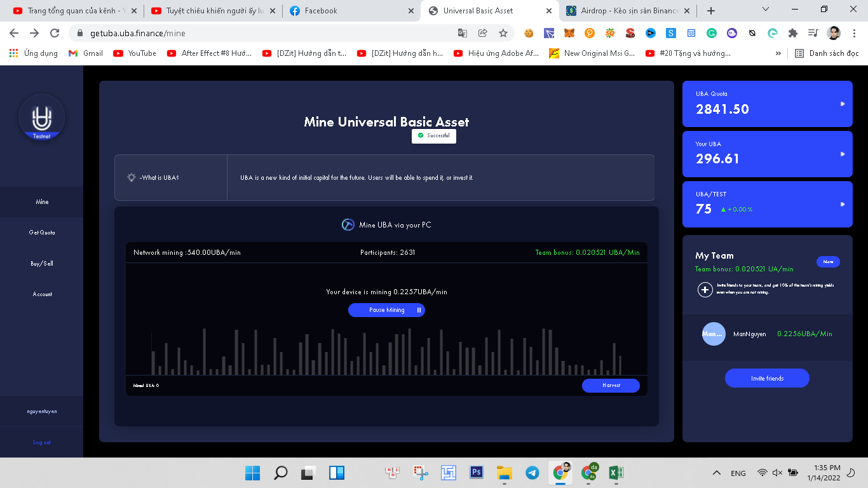Open File Explorer from the taskbar
The width and height of the screenshot is (868, 488).
click(504, 473)
